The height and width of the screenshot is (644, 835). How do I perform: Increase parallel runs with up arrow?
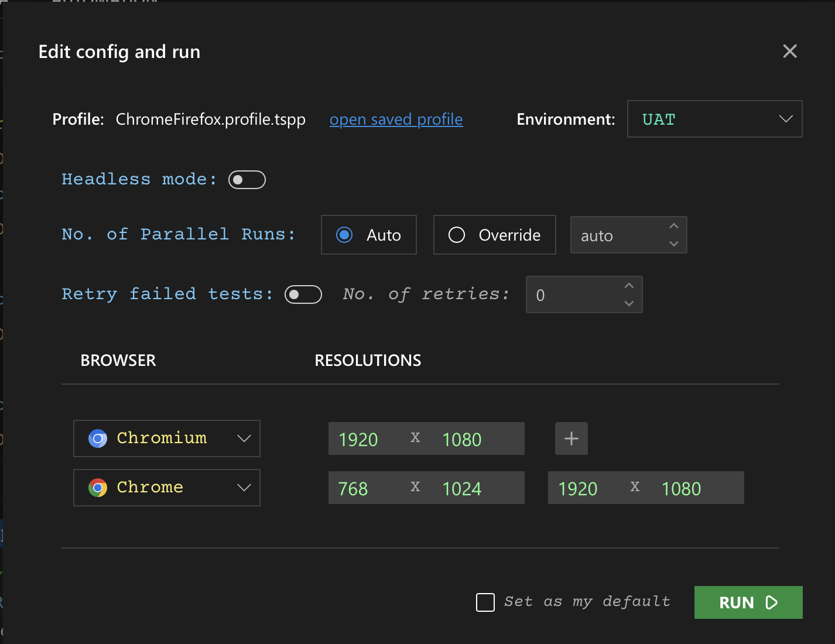point(674,226)
